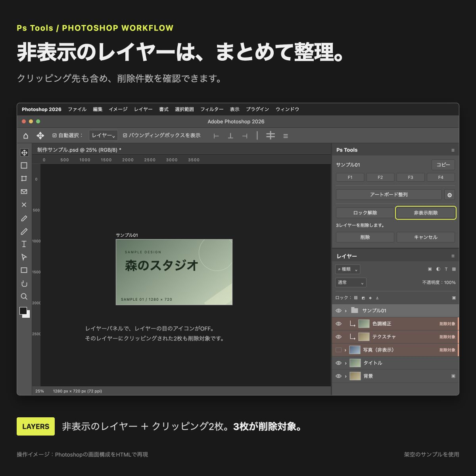476x476 pixels.
Task: Select the Rectangular Marquee tool
Action: point(24,165)
